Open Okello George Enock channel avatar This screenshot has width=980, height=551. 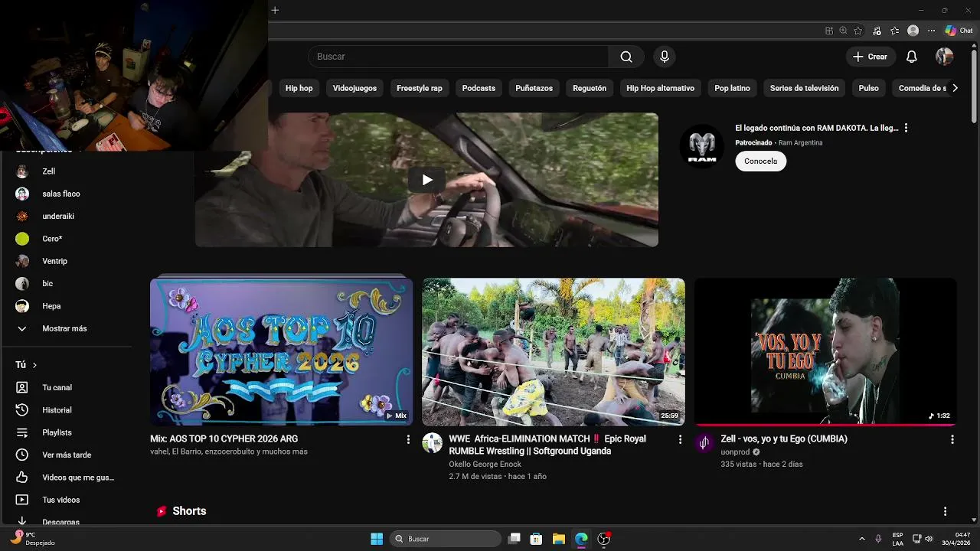pos(433,442)
